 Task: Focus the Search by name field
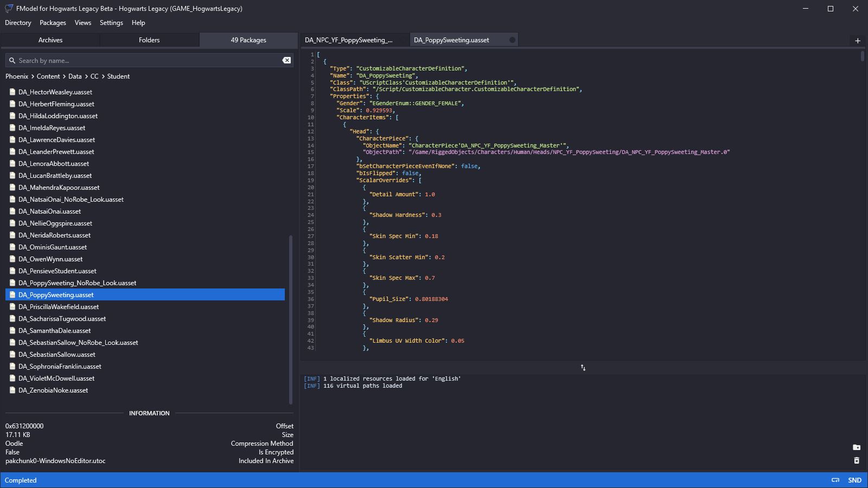[149, 61]
